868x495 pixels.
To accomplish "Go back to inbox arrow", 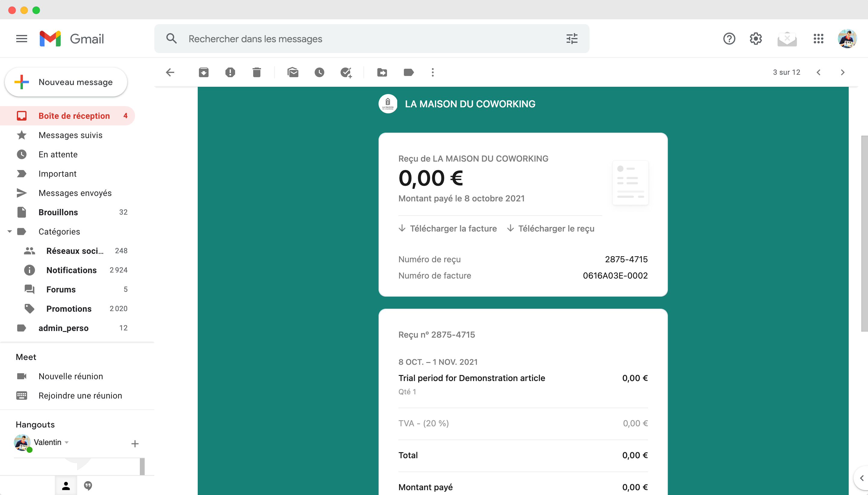I will [x=170, y=72].
